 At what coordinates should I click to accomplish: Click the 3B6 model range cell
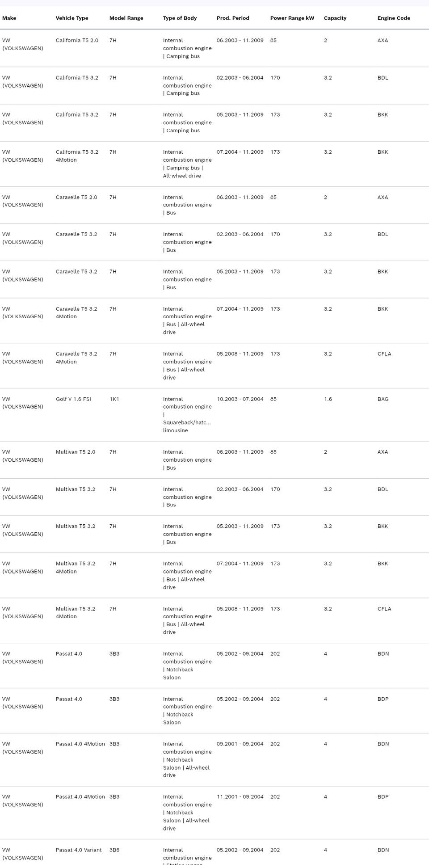point(114,850)
